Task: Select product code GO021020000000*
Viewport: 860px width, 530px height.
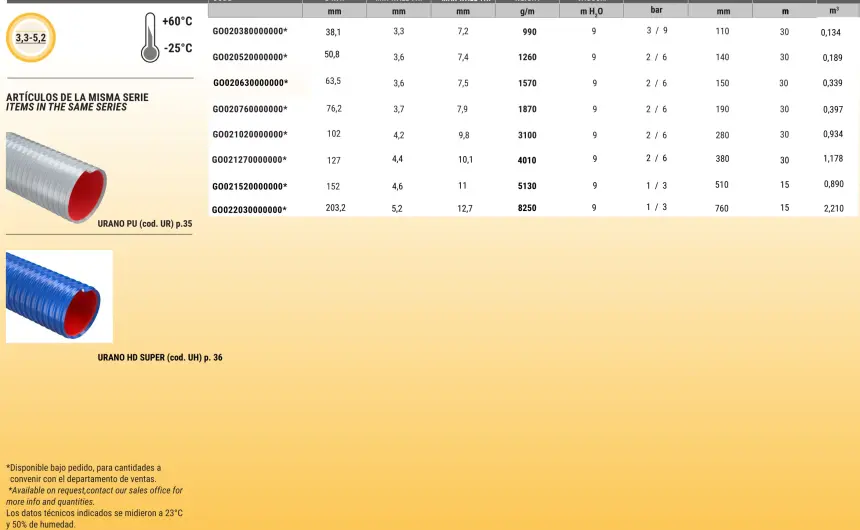Action: coord(250,134)
